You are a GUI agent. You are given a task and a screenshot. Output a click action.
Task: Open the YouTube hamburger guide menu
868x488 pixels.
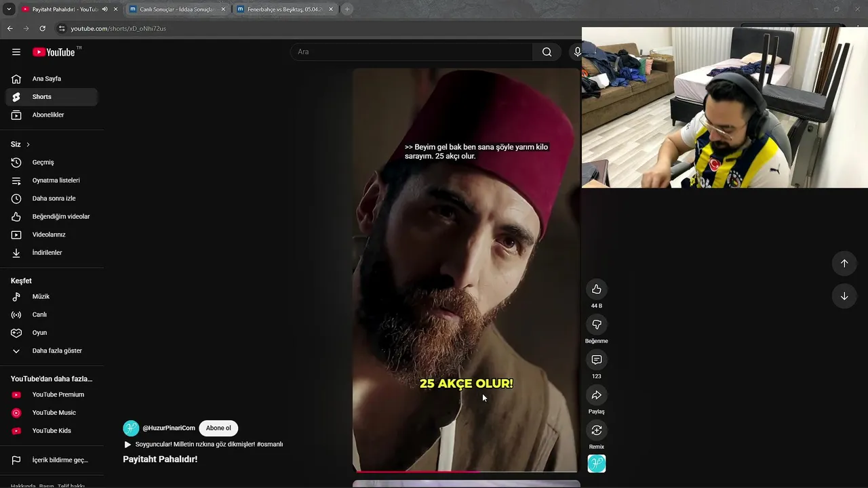(x=16, y=52)
